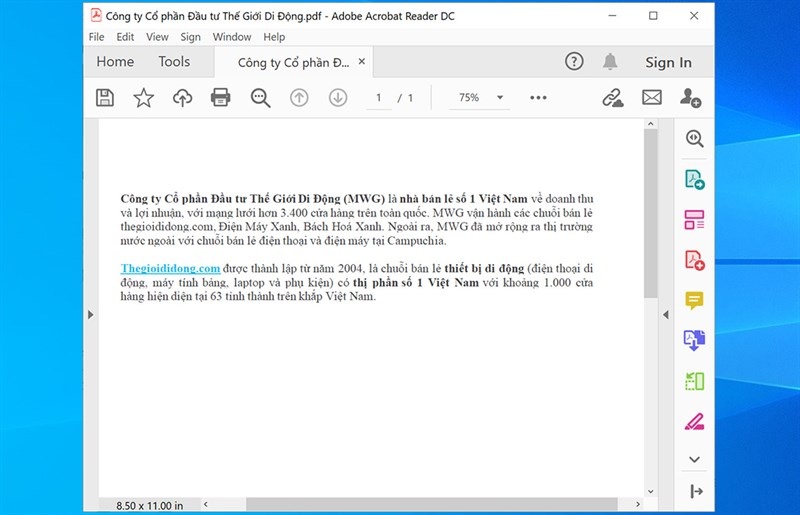800x515 pixels.
Task: Close the Công ty Cổ phần document tab
Action: point(362,61)
